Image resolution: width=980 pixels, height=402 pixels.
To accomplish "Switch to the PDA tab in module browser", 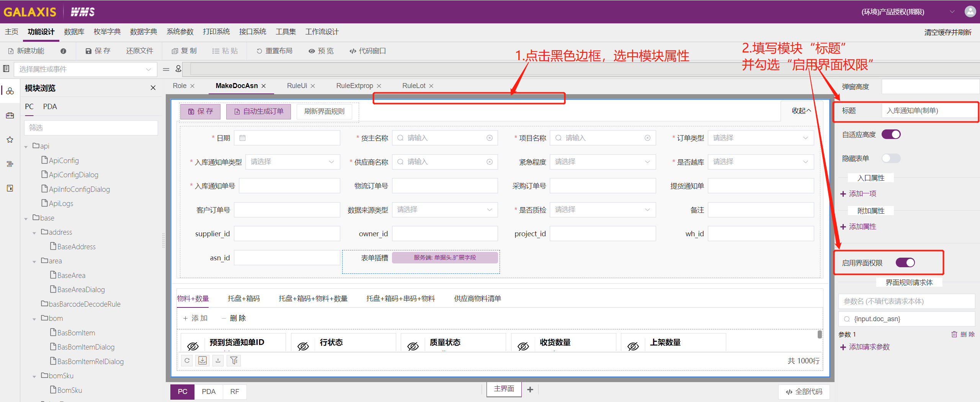I will (x=50, y=106).
